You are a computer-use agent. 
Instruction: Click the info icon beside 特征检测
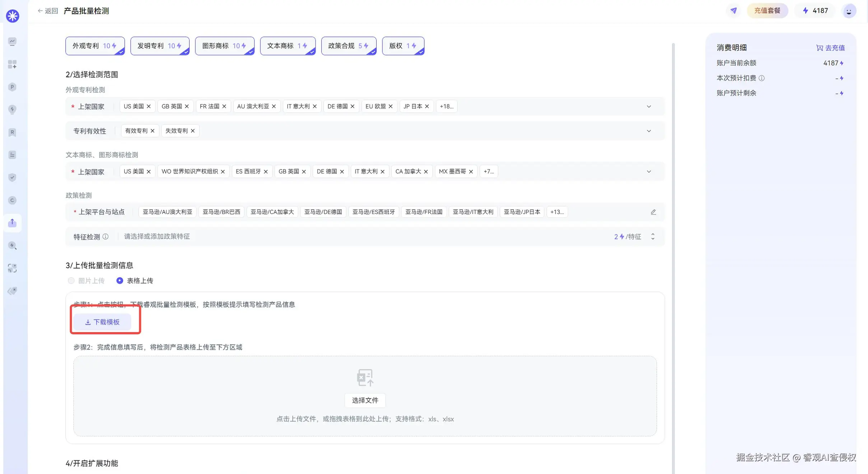point(106,237)
